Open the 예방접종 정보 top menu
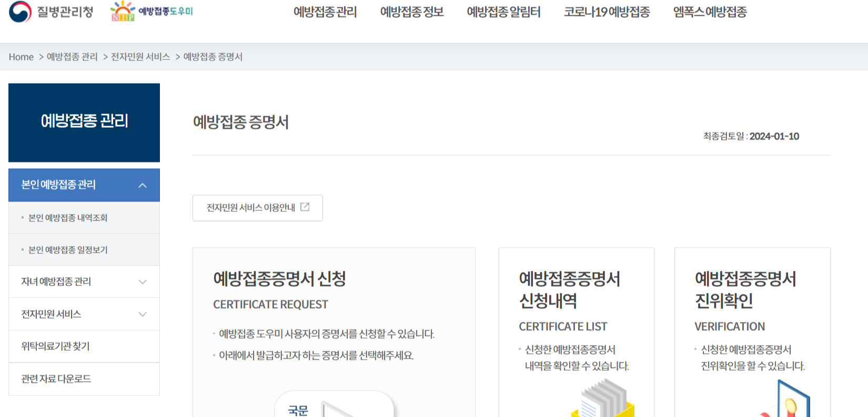Screen dimensions: 868x417 [412, 12]
